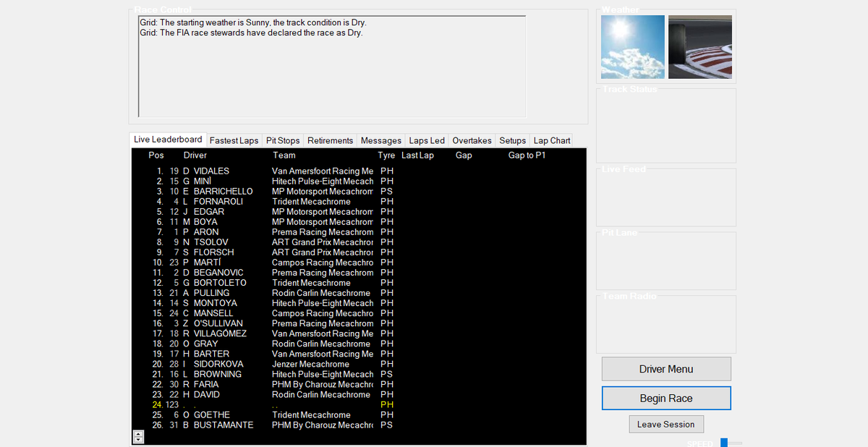Select the Live Leaderboard tab
This screenshot has width=868, height=447.
(x=168, y=140)
